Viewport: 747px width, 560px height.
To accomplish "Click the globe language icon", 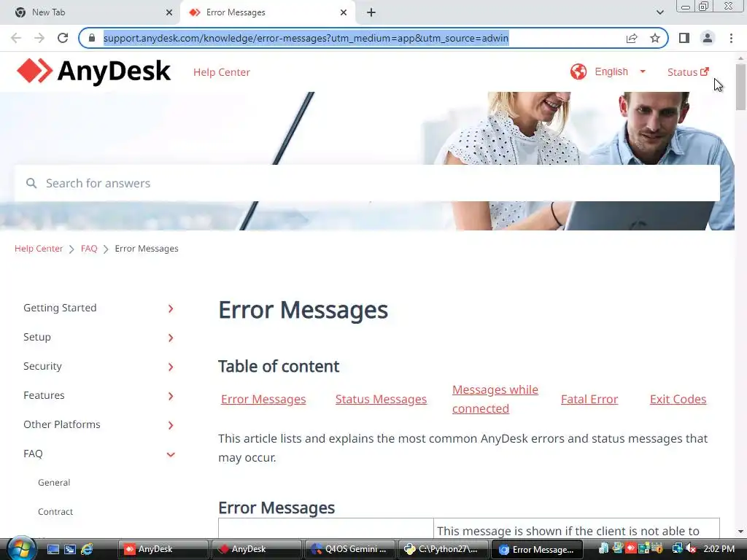I will [x=578, y=72].
